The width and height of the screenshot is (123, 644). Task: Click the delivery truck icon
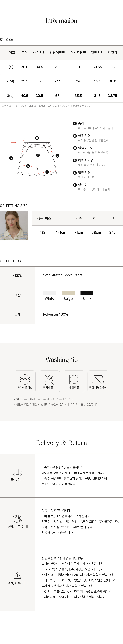(17, 472)
